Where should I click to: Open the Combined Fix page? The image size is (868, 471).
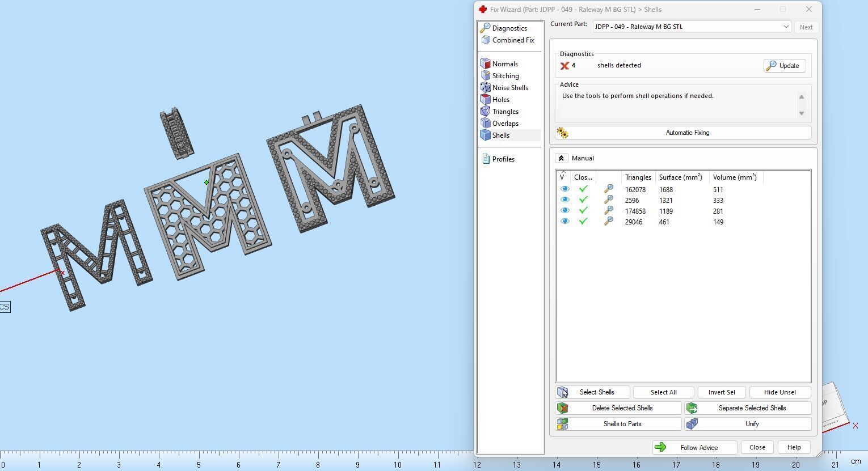(x=507, y=40)
